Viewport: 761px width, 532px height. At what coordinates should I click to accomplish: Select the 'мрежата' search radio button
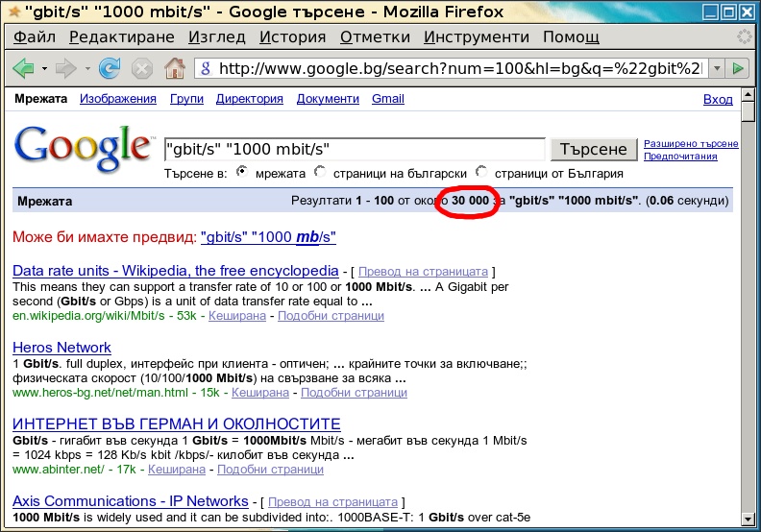pos(242,172)
